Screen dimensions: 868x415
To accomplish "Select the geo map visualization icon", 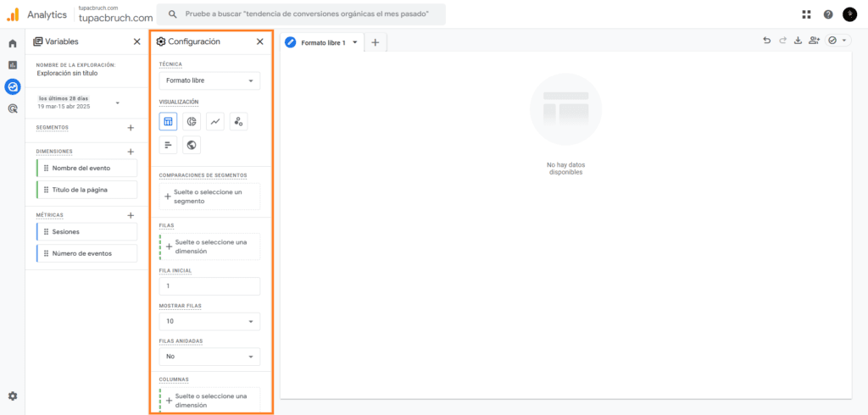I will (x=192, y=145).
